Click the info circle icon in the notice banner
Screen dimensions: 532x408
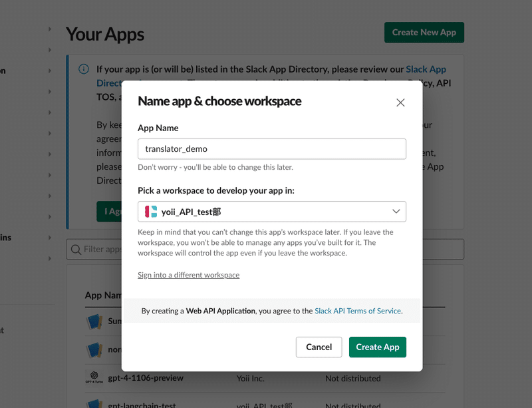83,69
